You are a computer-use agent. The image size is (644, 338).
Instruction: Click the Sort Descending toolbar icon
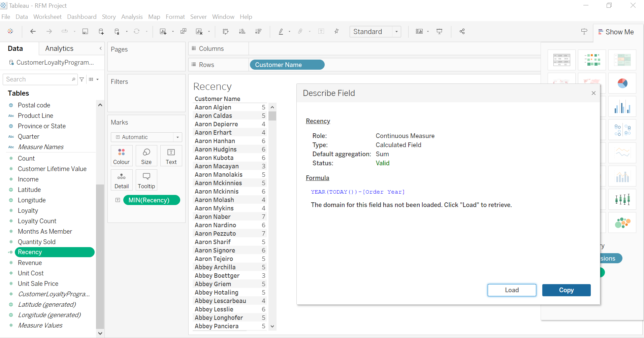[258, 31]
